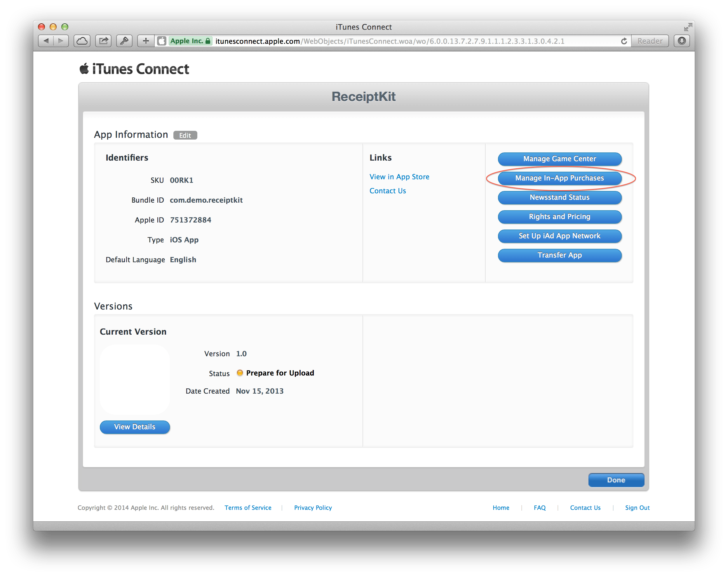
Task: Click the browser back arrow button
Action: click(x=46, y=41)
